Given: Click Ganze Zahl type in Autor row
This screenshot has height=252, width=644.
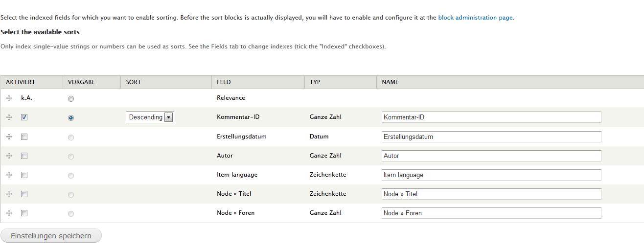Looking at the screenshot, I should 325,156.
